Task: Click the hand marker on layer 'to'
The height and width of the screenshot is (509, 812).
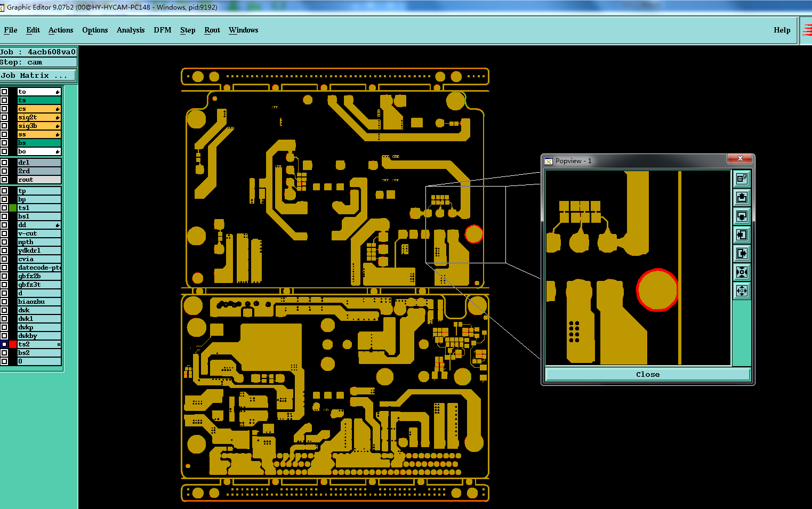Action: pos(58,92)
